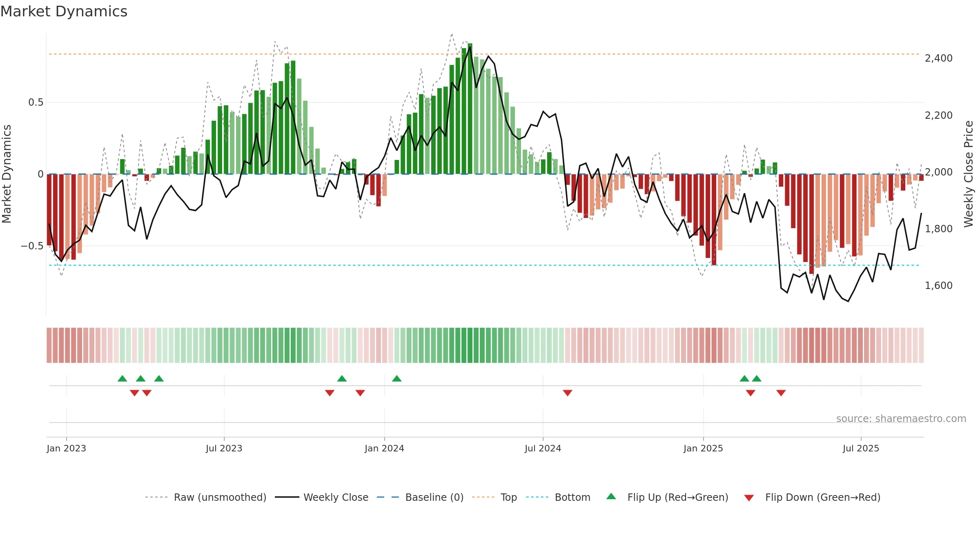Screen dimensions: 980x551
Task: Click the Market Dynamics chart title
Action: coord(64,11)
